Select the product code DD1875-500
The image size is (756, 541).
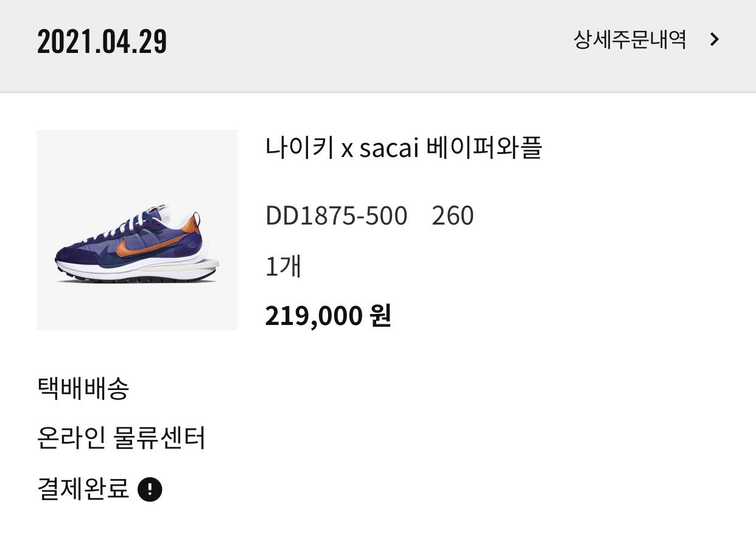(x=336, y=216)
